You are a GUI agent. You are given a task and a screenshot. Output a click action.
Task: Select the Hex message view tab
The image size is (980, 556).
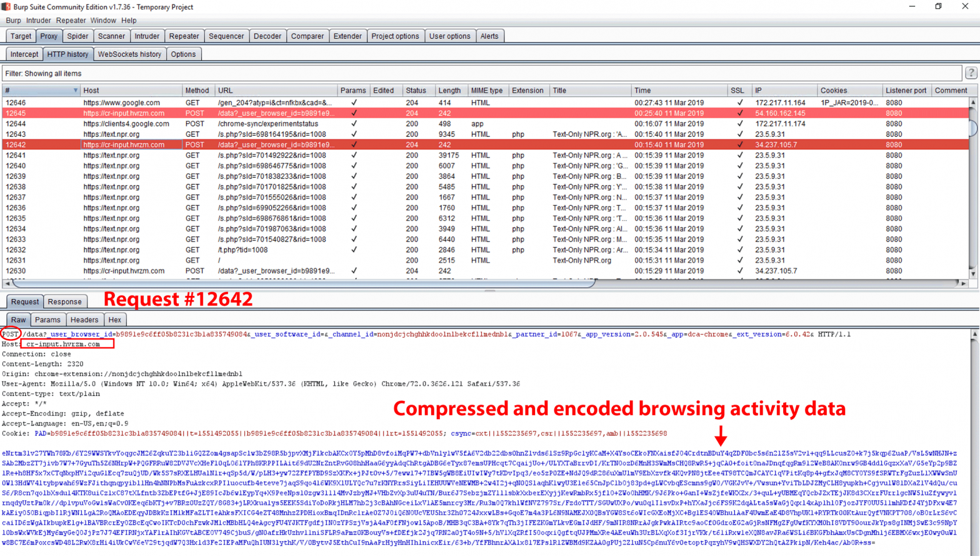point(114,320)
